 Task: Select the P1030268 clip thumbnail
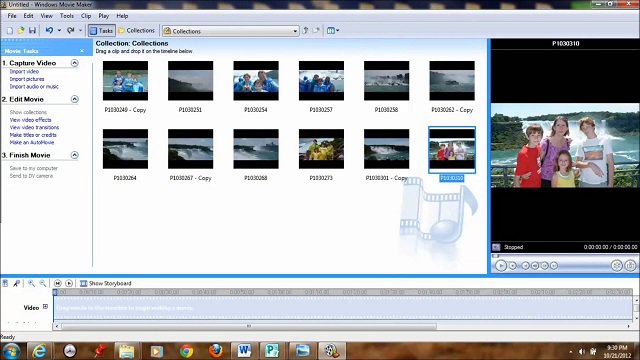tap(256, 149)
